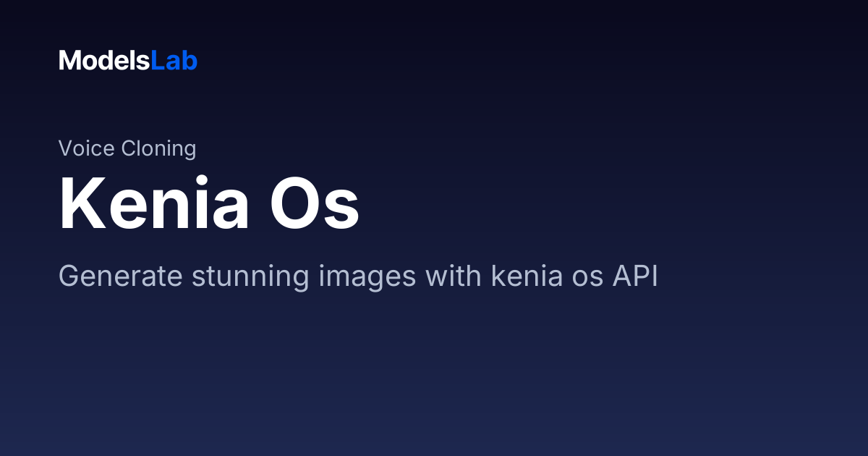
Task: Click the ModelsLab logo
Action: coord(128,61)
